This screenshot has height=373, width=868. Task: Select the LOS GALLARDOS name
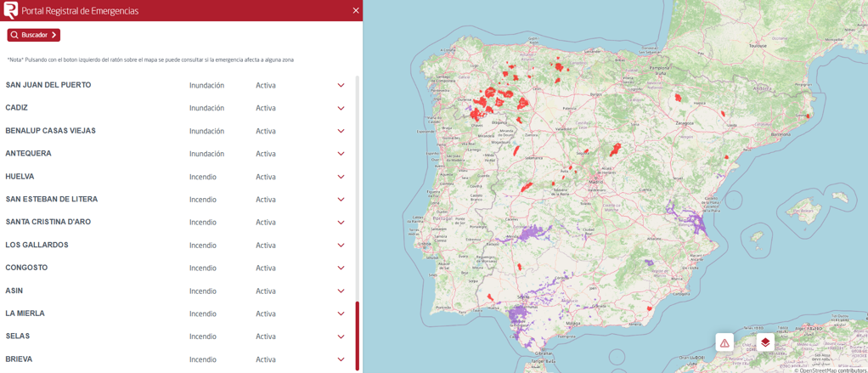[x=37, y=245]
